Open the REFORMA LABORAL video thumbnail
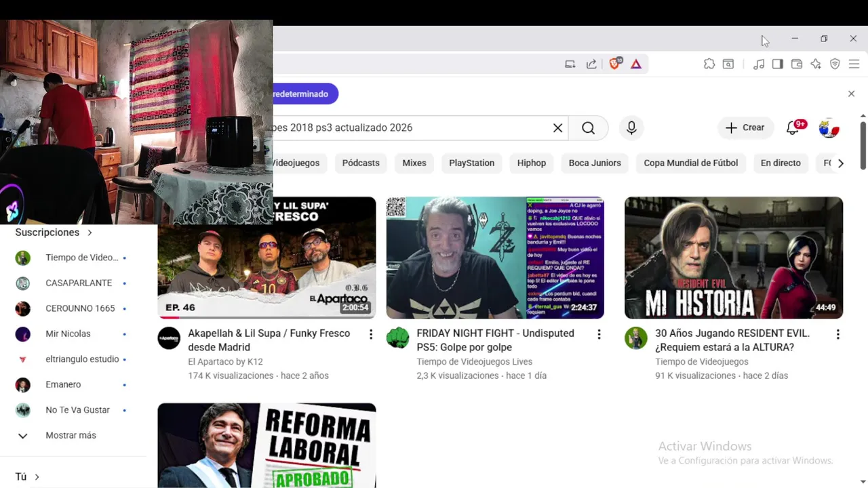The image size is (868, 488). point(267,445)
